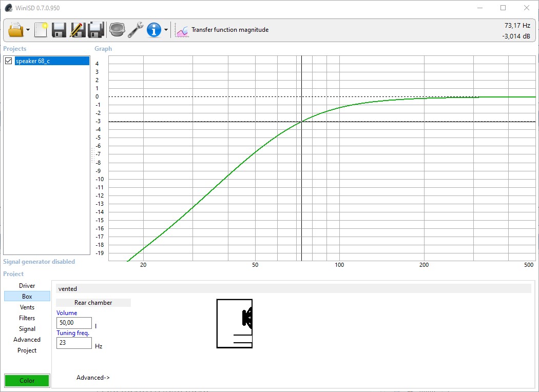
Task: Click the vented box type header
Action: pos(294,288)
